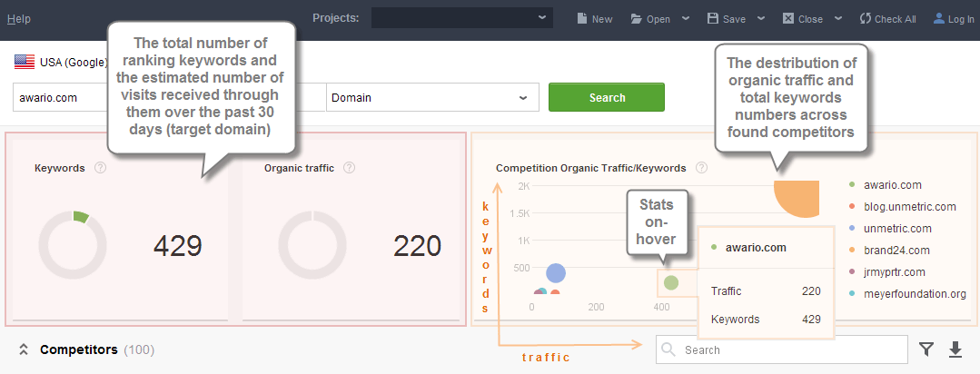Click the orange brand24.com chart bubble
The height and width of the screenshot is (374, 980).
coord(798,197)
